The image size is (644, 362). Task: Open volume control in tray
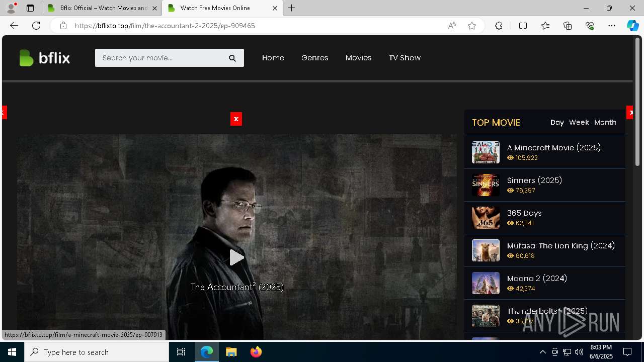579,352
